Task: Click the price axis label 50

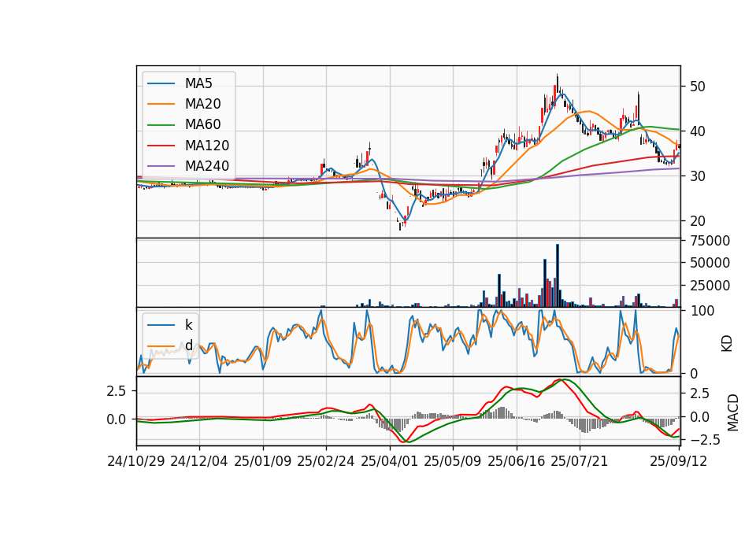Action: pos(698,87)
